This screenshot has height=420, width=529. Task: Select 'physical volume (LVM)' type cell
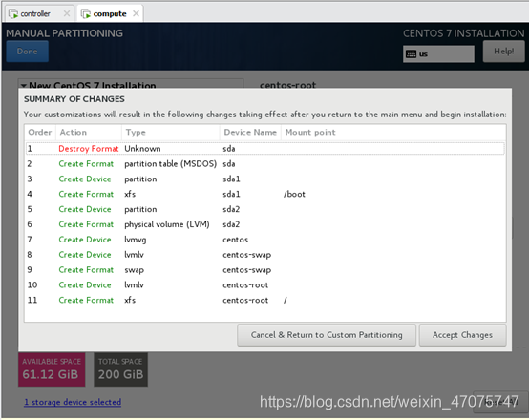[167, 224]
